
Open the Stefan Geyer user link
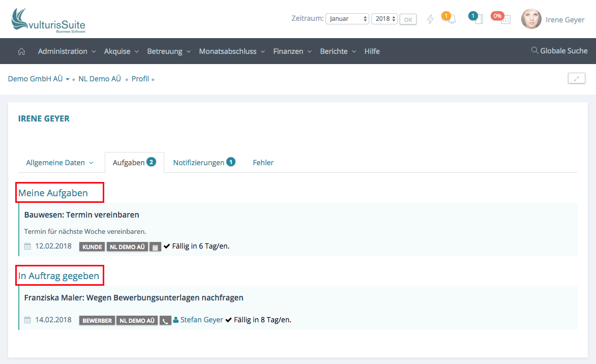(x=201, y=320)
